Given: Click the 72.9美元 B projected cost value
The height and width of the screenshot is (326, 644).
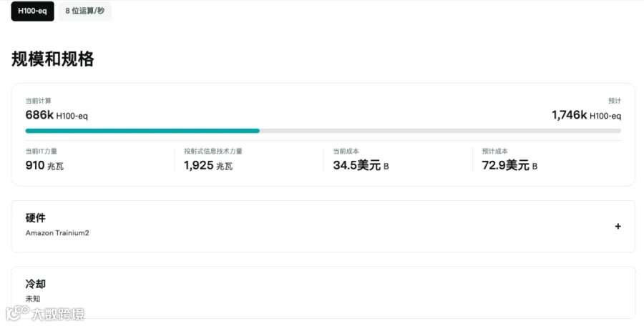Looking at the screenshot, I should [x=509, y=165].
